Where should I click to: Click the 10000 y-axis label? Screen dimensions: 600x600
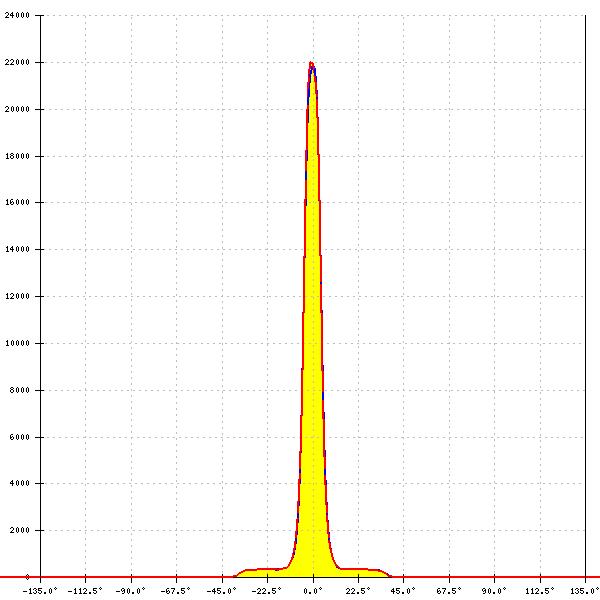tap(17, 343)
